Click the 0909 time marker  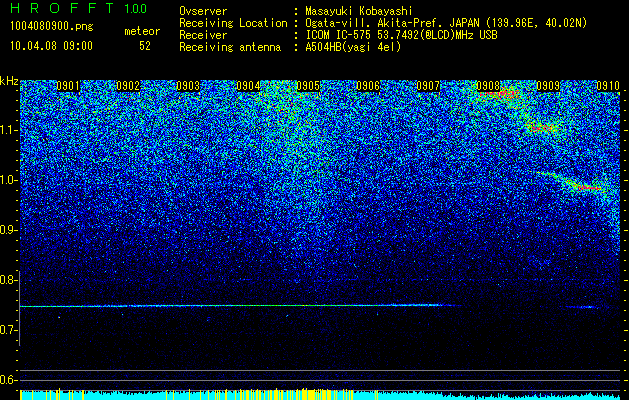pyautogui.click(x=548, y=86)
